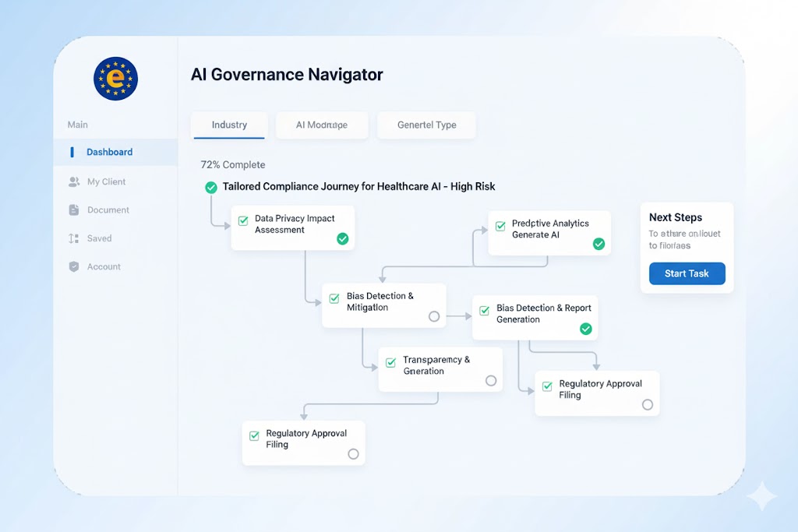Select the My Client sidebar icon
This screenshot has width=798, height=532.
click(x=75, y=181)
